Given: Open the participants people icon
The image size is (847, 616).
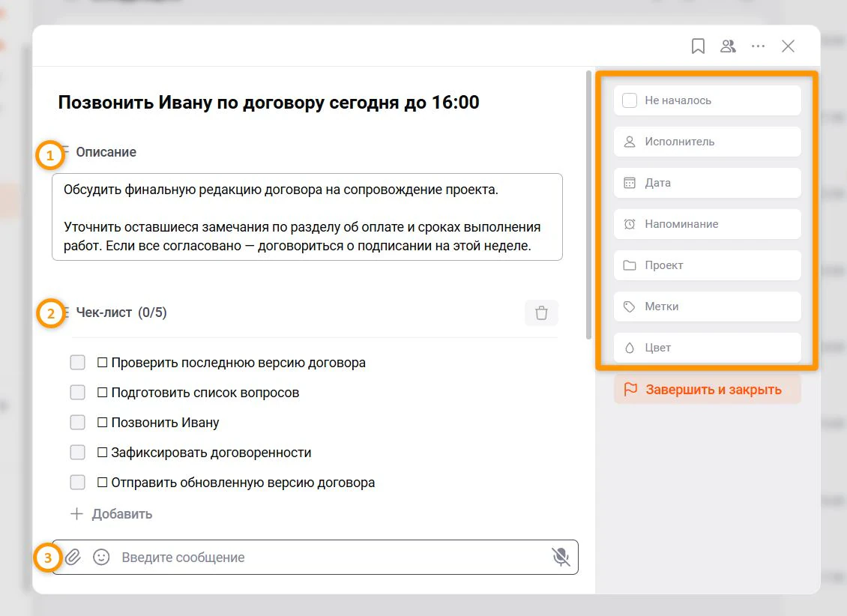Looking at the screenshot, I should click(x=728, y=46).
